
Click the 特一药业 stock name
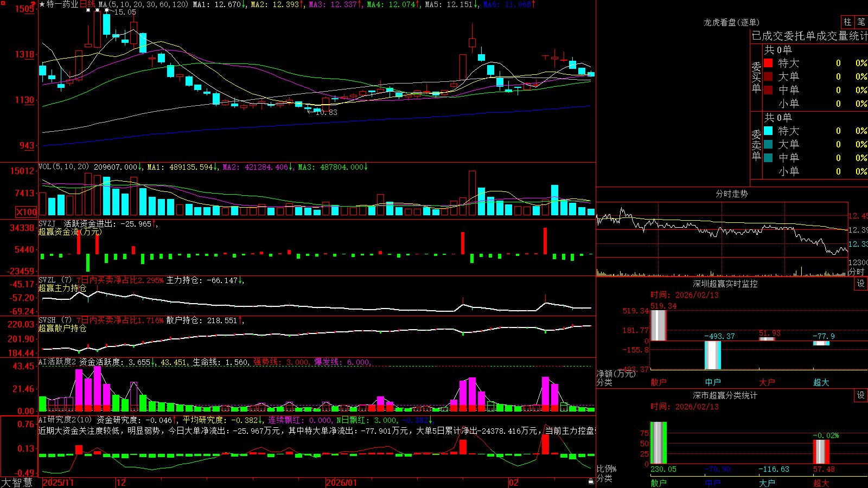tap(62, 4)
